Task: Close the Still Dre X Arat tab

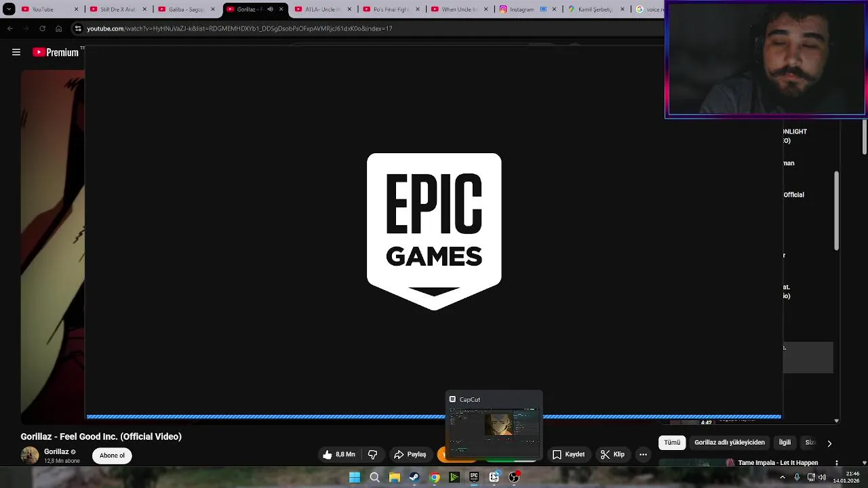Action: [144, 9]
